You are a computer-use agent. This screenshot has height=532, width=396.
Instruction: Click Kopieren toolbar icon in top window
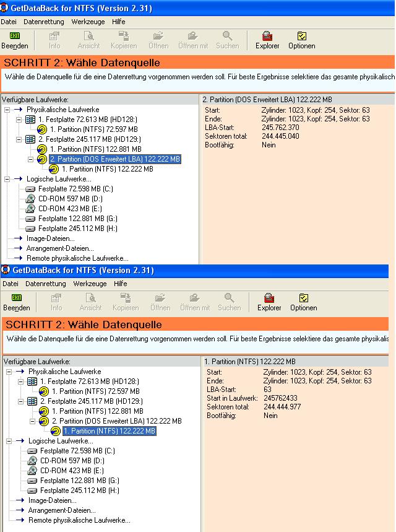pyautogui.click(x=124, y=36)
